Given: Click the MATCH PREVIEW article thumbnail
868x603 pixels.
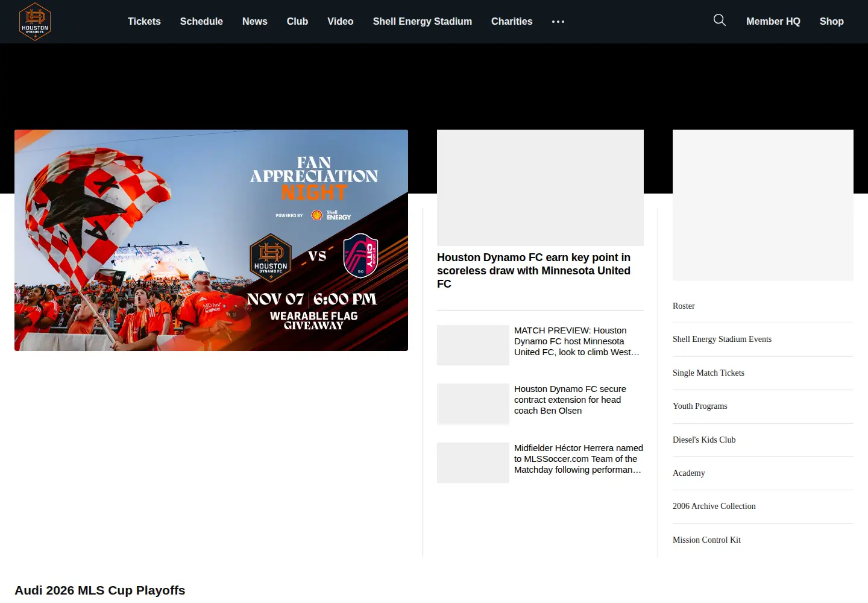Looking at the screenshot, I should pyautogui.click(x=473, y=345).
